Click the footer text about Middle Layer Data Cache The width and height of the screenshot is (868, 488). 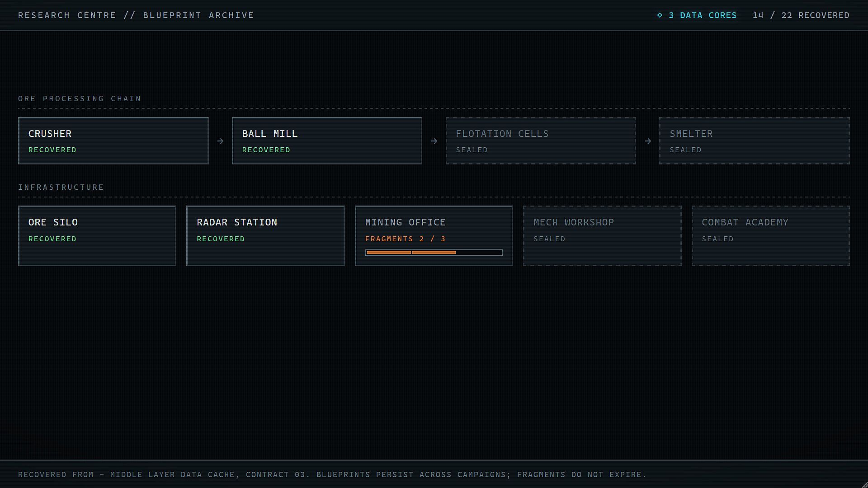332,474
